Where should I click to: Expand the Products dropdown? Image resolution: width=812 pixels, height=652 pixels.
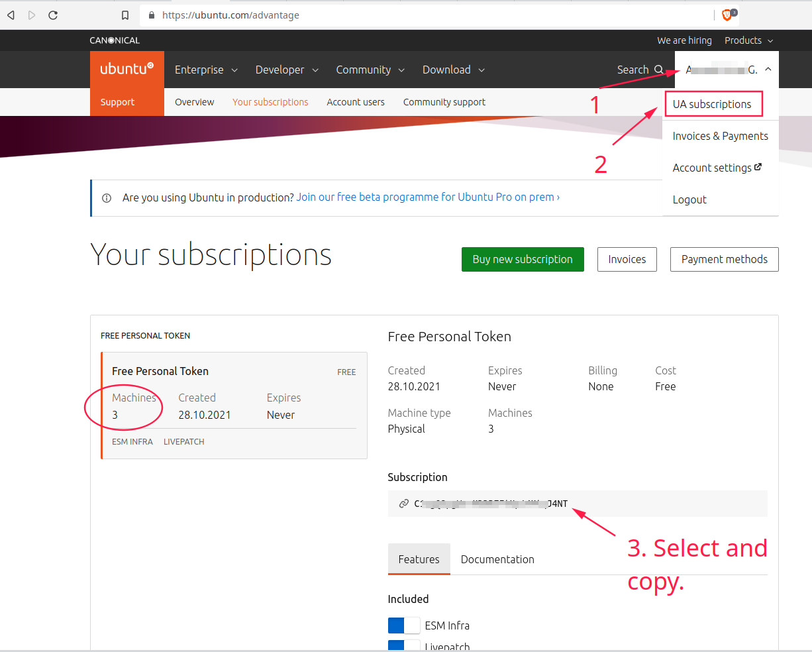click(748, 40)
